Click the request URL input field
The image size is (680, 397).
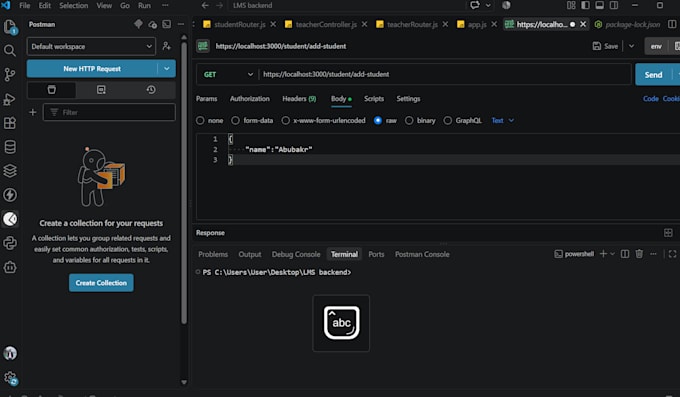click(x=445, y=74)
